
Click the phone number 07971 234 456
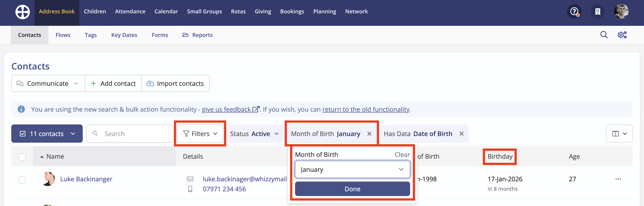click(x=224, y=189)
